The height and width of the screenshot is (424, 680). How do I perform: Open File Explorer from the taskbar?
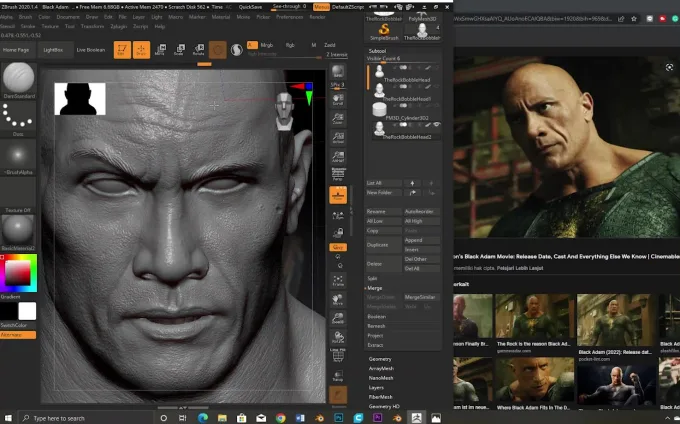coord(222,418)
